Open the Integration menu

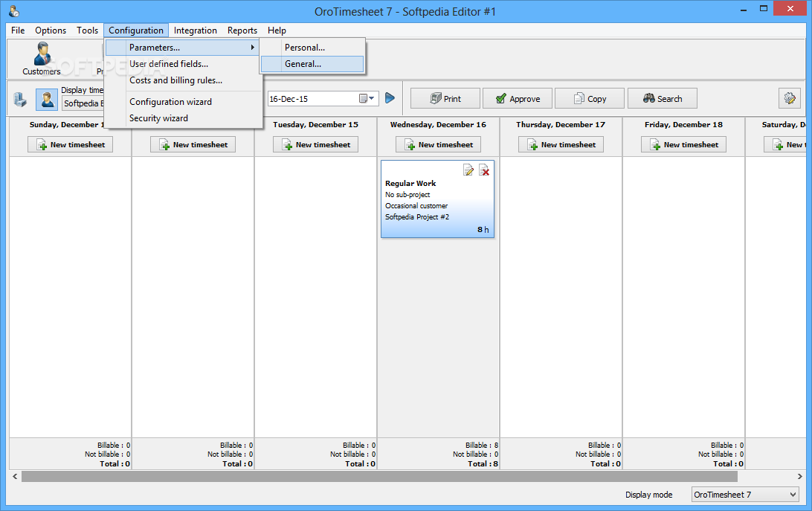click(196, 30)
